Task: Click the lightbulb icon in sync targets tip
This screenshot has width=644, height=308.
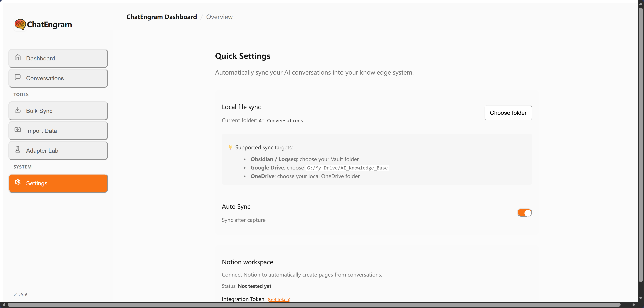Action: click(x=230, y=147)
